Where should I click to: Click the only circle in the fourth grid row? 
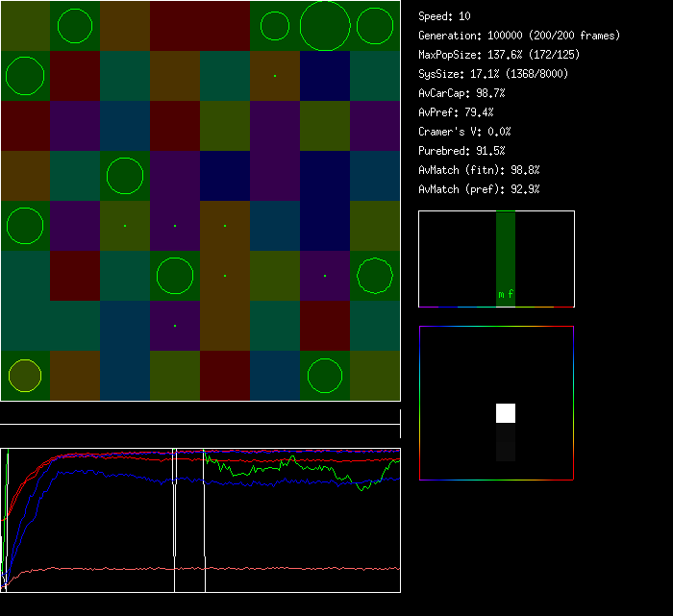125,176
